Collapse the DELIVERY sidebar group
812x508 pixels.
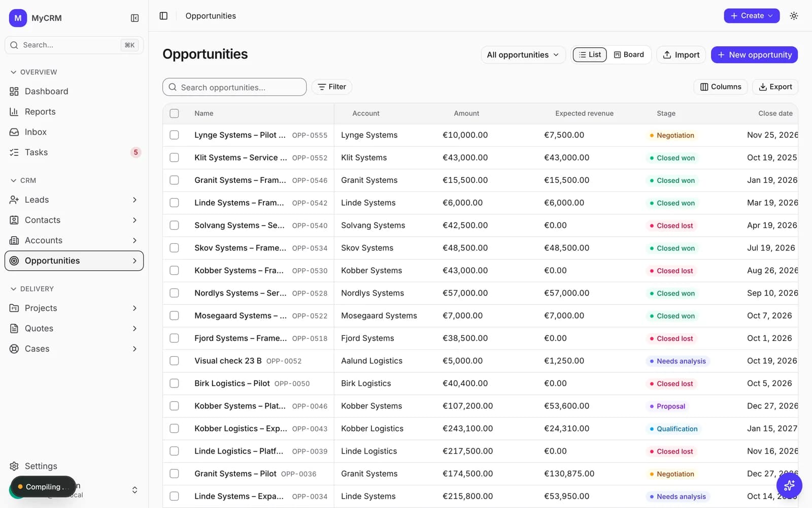pos(32,289)
